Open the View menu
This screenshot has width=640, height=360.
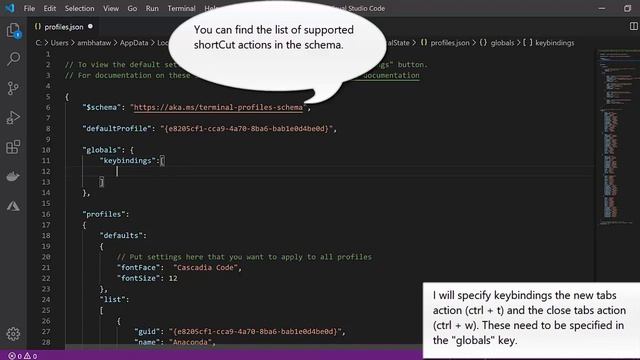[111, 8]
